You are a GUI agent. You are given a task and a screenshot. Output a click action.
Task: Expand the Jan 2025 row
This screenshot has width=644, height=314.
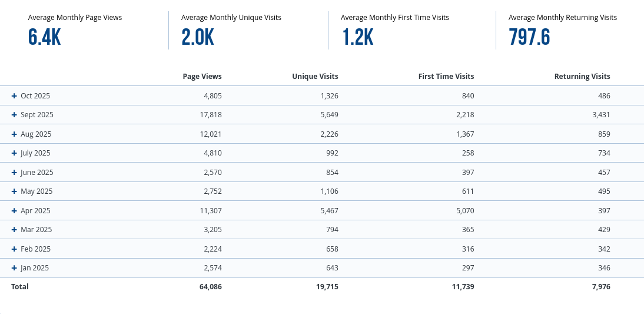[14, 268]
